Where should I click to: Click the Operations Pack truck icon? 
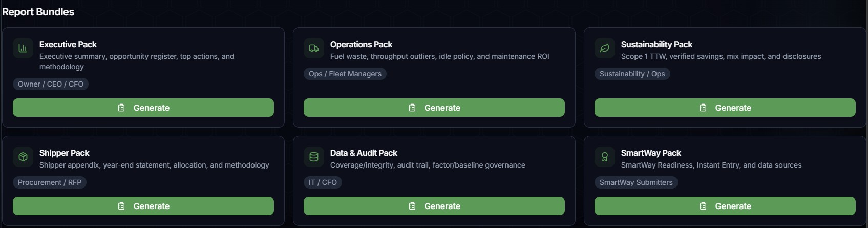point(314,48)
